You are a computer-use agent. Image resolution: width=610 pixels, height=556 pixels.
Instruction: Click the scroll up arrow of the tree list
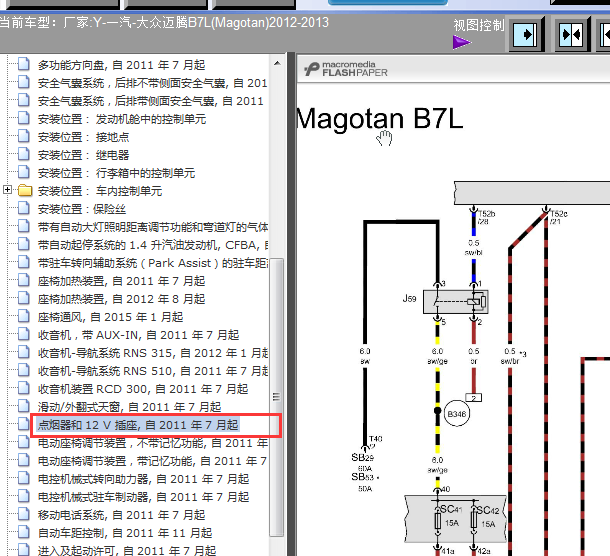[277, 63]
